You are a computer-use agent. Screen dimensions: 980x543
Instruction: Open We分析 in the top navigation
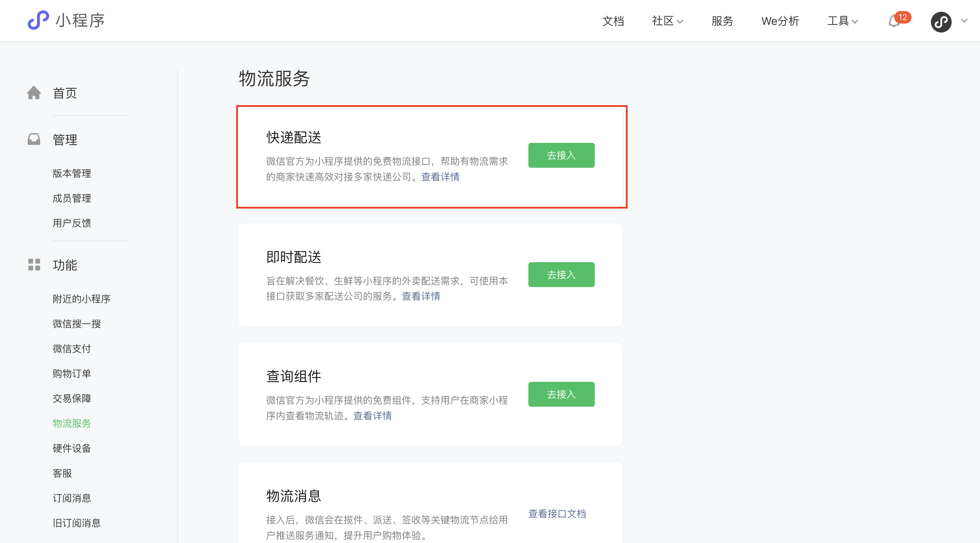click(780, 21)
